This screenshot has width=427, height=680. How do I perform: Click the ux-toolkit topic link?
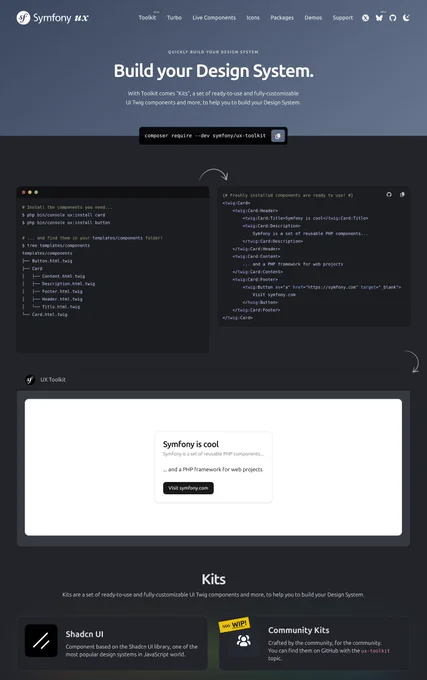click(375, 651)
